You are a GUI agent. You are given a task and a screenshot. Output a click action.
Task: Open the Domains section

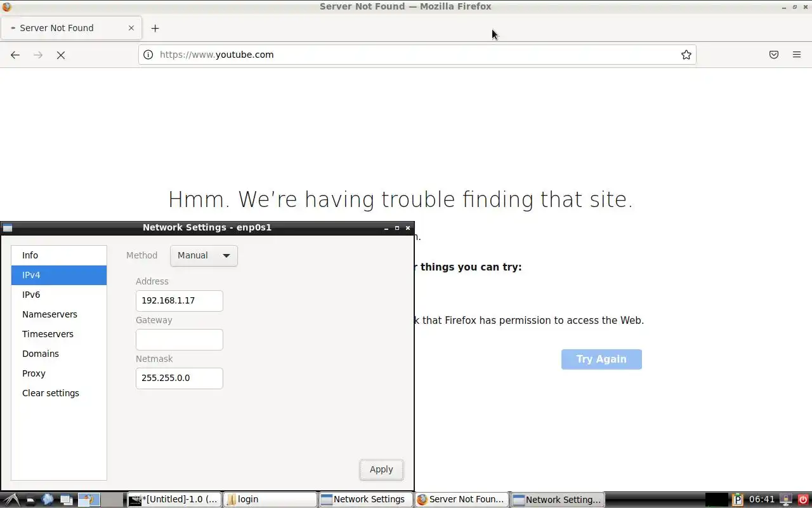tap(58, 354)
